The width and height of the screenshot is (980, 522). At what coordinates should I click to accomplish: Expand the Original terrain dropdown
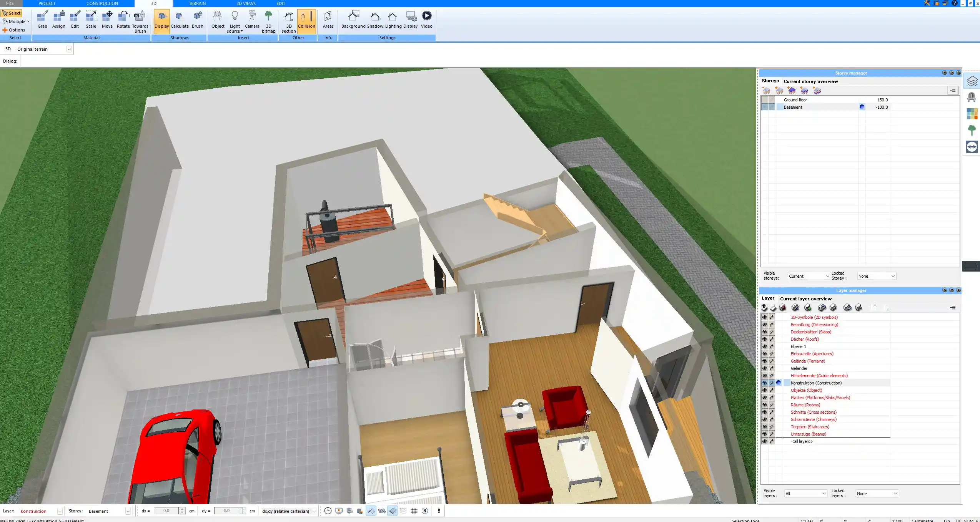pyautogui.click(x=69, y=49)
